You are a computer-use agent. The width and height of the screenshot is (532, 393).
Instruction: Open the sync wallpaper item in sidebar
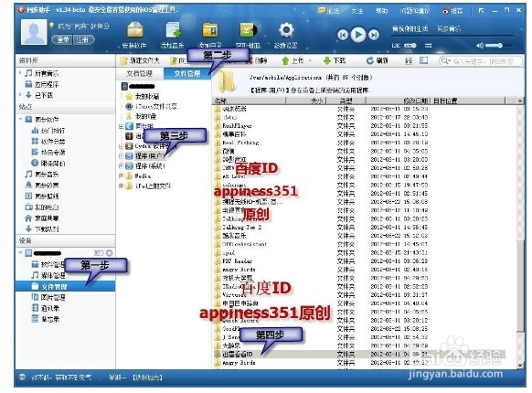(41, 196)
